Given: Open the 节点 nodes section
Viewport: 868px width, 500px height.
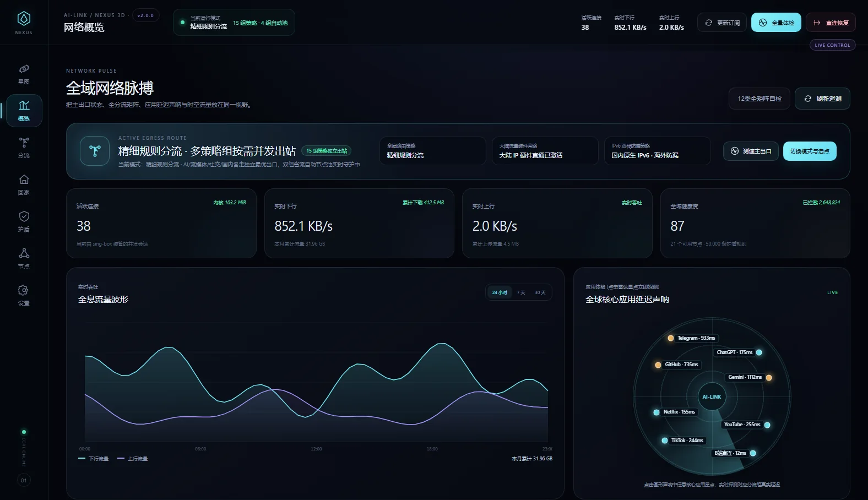Looking at the screenshot, I should 24,258.
